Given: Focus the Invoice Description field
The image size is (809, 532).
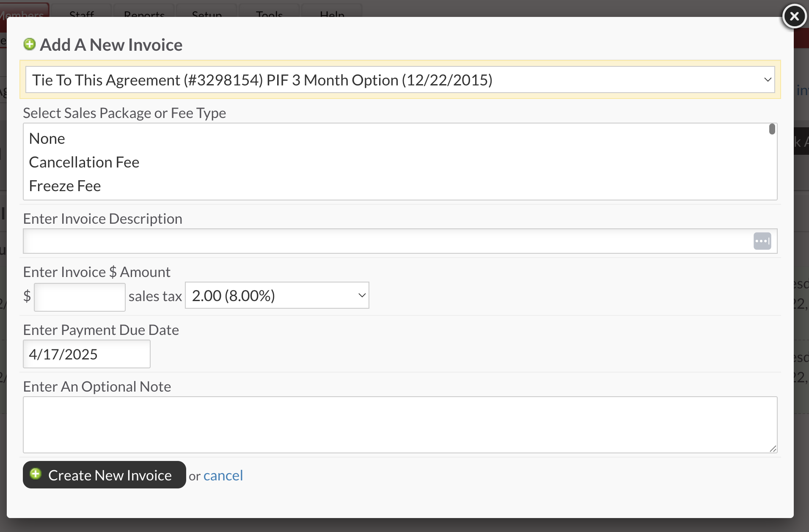Looking at the screenshot, I should point(400,241).
